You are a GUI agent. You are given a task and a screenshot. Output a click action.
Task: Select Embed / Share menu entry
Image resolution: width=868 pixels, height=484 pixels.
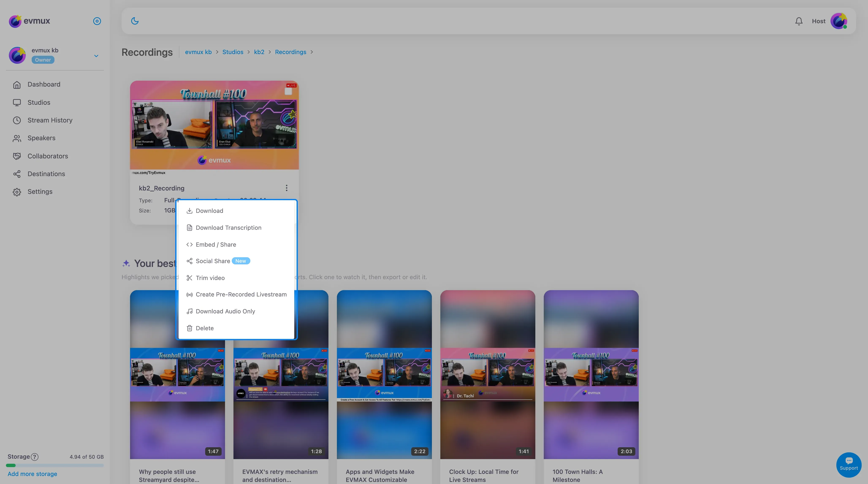[x=236, y=245]
